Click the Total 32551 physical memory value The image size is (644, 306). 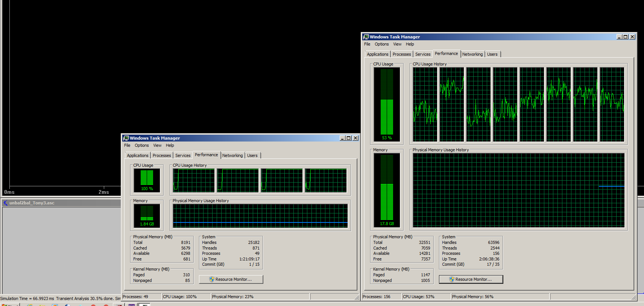coord(425,242)
